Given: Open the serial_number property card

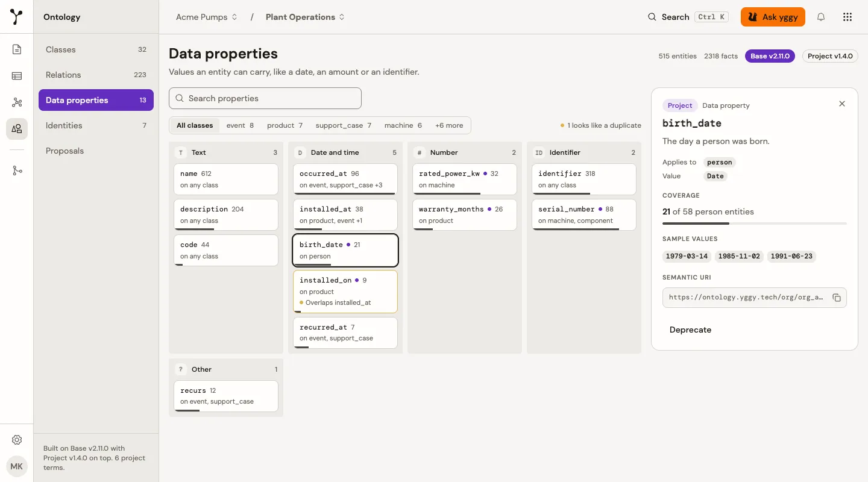Looking at the screenshot, I should coord(584,214).
